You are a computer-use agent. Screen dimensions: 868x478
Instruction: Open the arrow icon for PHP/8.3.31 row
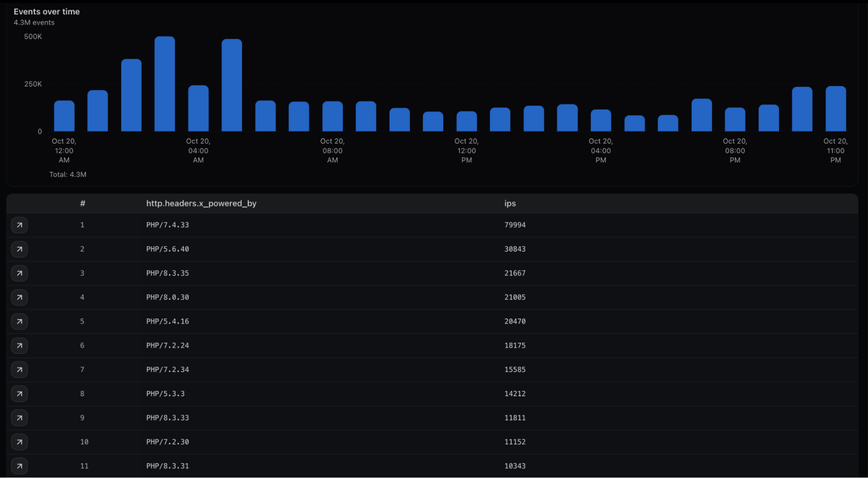click(x=20, y=466)
